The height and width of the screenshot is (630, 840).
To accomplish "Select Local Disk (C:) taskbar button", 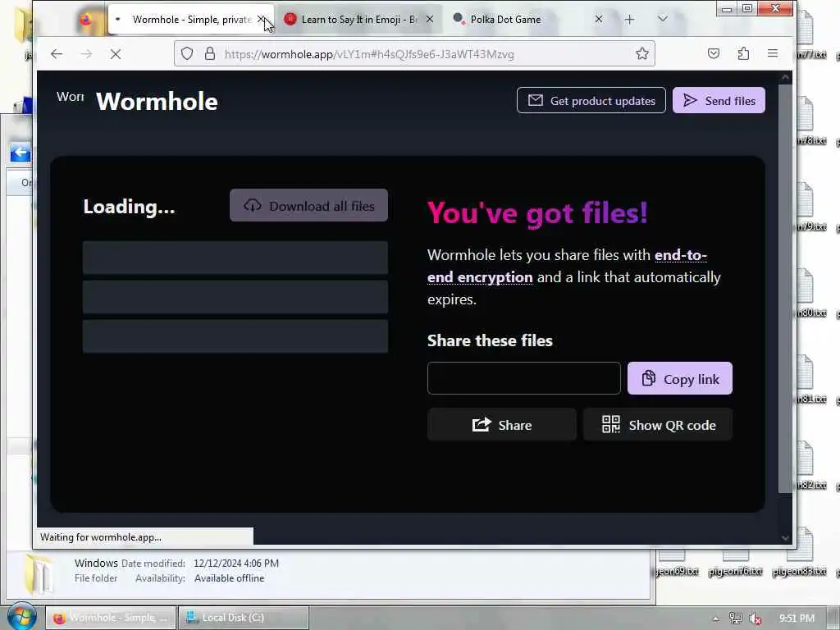I will (243, 618).
